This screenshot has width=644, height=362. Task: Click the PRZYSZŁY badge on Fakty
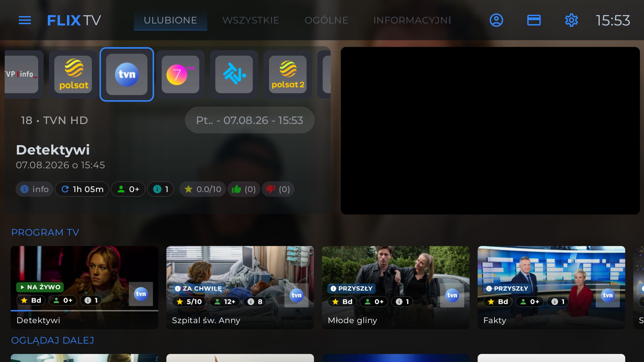click(507, 289)
